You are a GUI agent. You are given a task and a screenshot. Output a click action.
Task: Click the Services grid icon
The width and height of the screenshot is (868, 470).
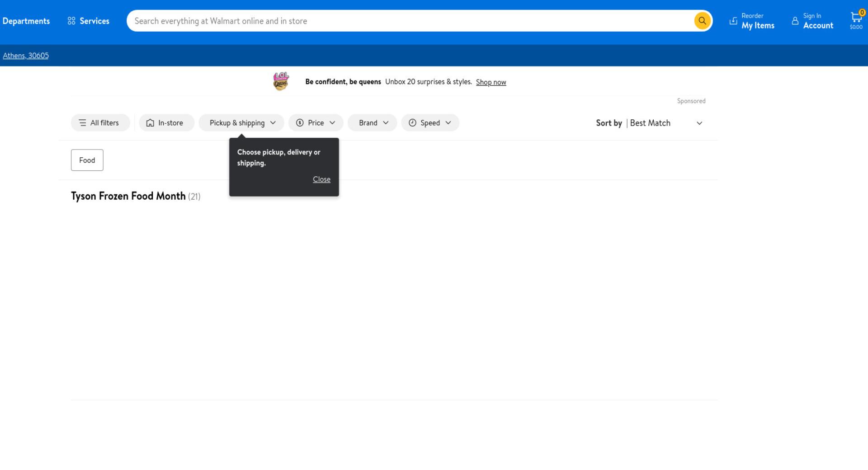(71, 21)
